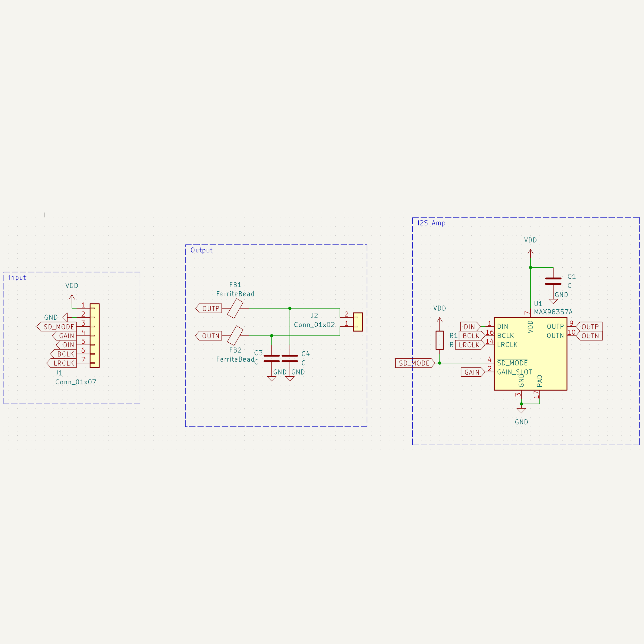644x644 pixels.
Task: Select capacitor C3 symbol
Action: pos(272,358)
